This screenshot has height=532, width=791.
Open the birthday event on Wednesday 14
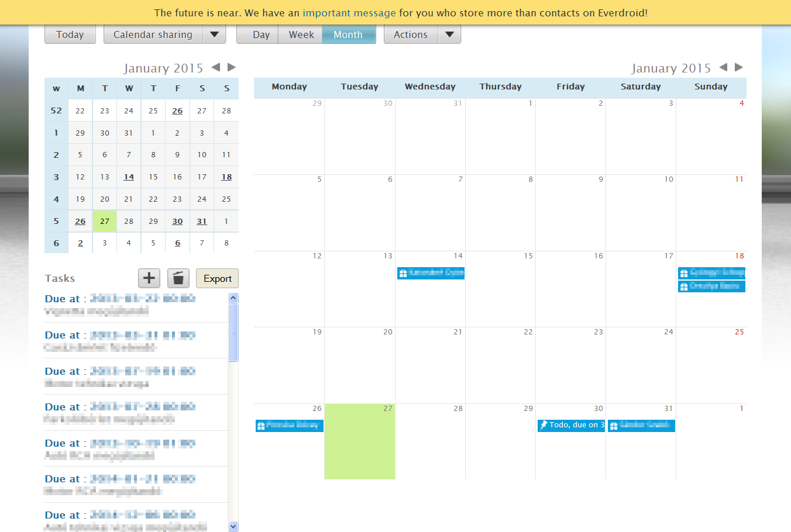(x=431, y=273)
